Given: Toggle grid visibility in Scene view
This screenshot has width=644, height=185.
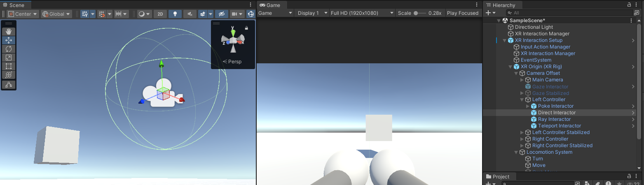Looking at the screenshot, I should (x=85, y=14).
